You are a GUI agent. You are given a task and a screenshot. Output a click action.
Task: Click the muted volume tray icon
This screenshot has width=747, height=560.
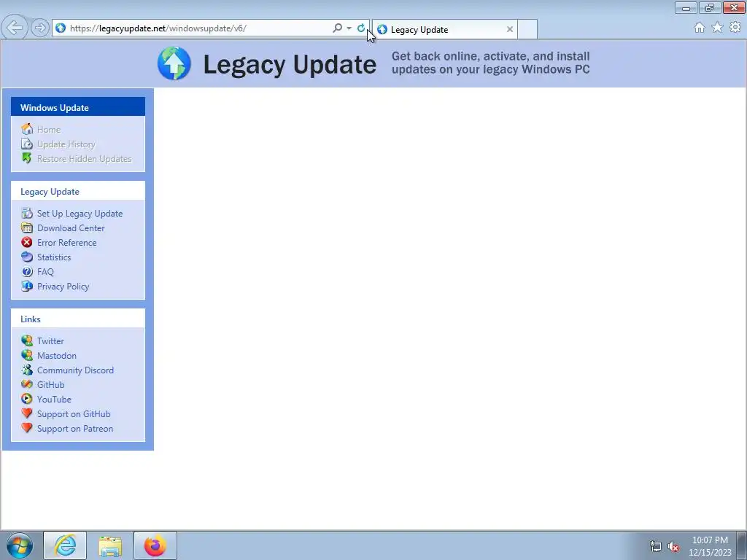673,546
